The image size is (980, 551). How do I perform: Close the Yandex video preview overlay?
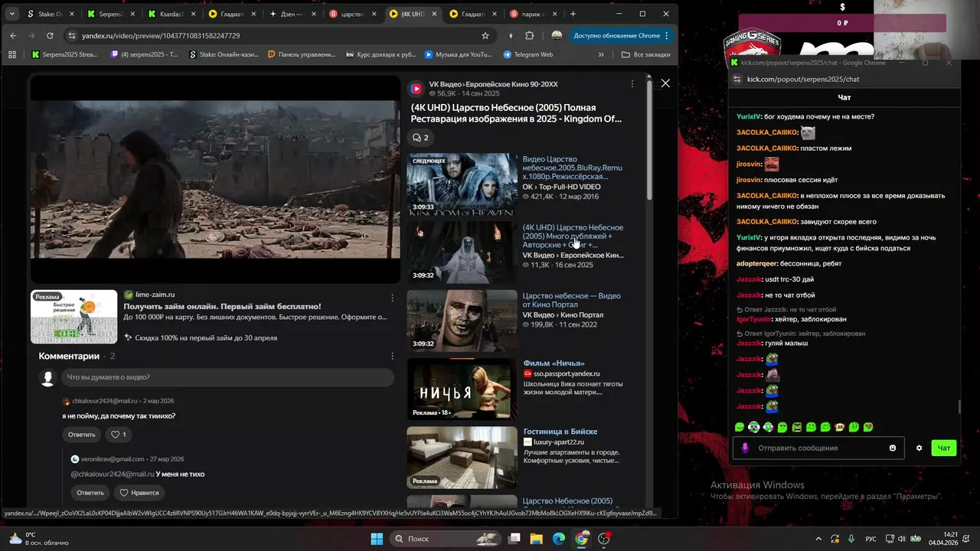tap(665, 83)
